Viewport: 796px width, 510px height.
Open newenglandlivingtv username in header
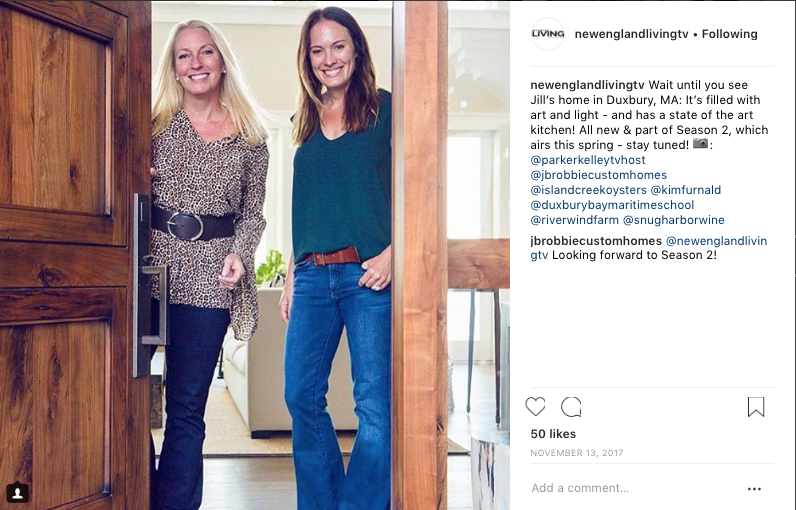tap(632, 34)
